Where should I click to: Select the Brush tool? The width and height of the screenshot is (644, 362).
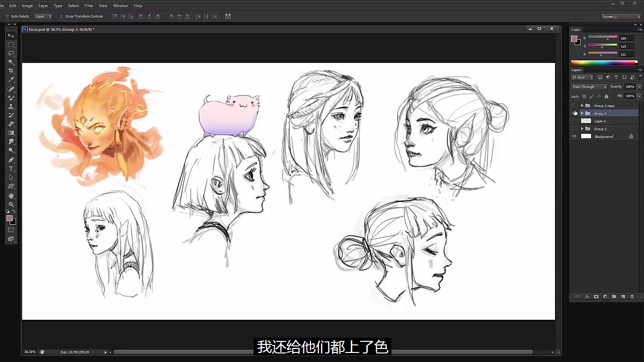tap(11, 98)
